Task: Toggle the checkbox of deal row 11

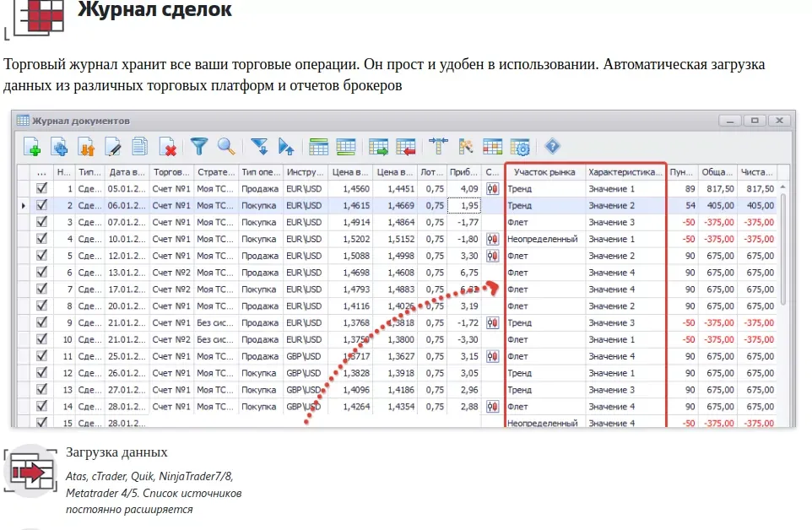Action: 42,356
